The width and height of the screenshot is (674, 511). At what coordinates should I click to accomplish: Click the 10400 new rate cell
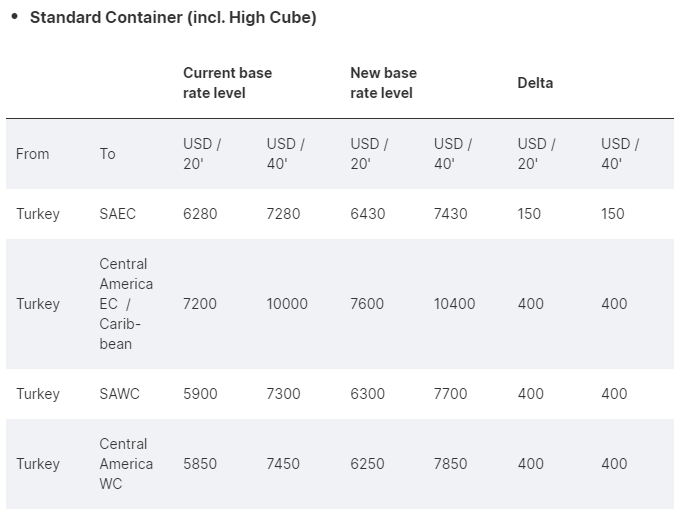click(454, 304)
